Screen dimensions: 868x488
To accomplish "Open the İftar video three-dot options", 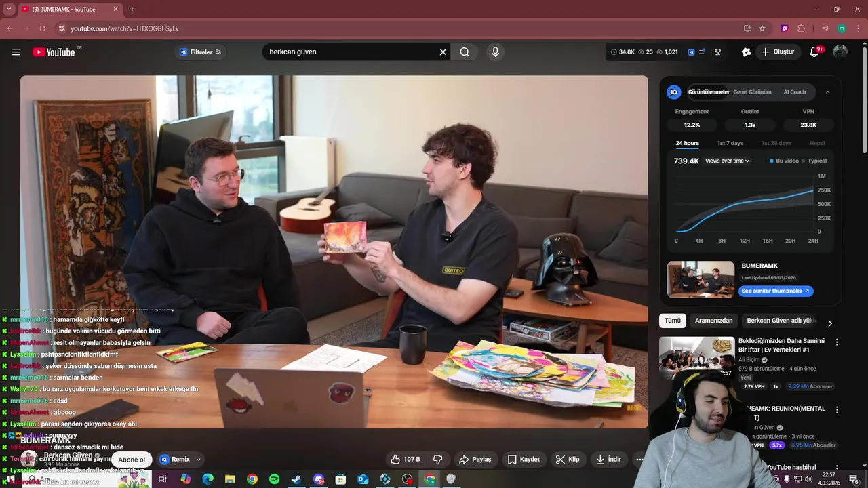I will click(837, 342).
